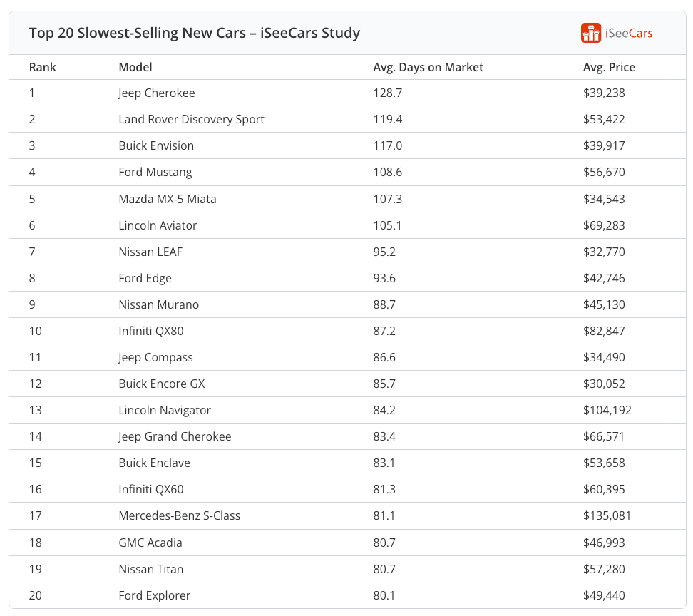Select the Jeep Cherokee model name
693x616 pixels.
pos(156,93)
